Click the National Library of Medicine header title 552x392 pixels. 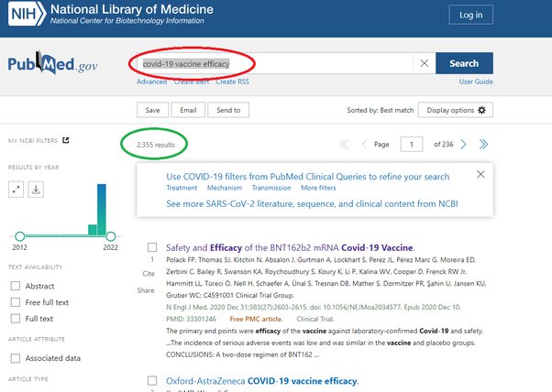(x=132, y=9)
